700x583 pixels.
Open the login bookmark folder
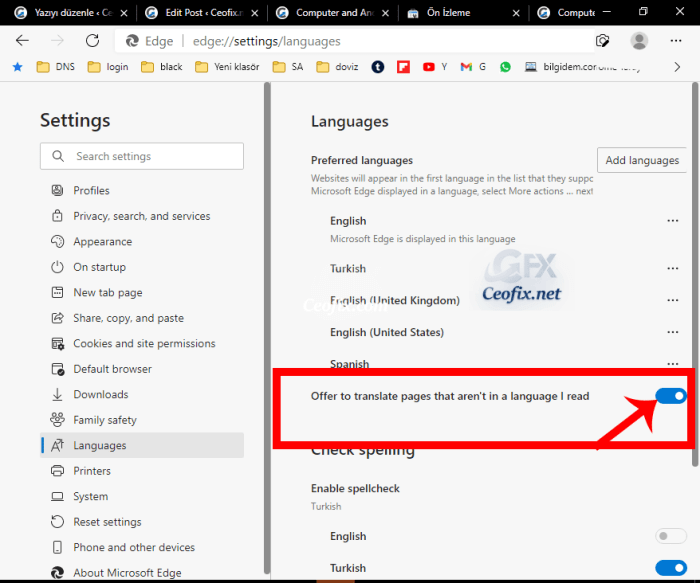click(108, 67)
